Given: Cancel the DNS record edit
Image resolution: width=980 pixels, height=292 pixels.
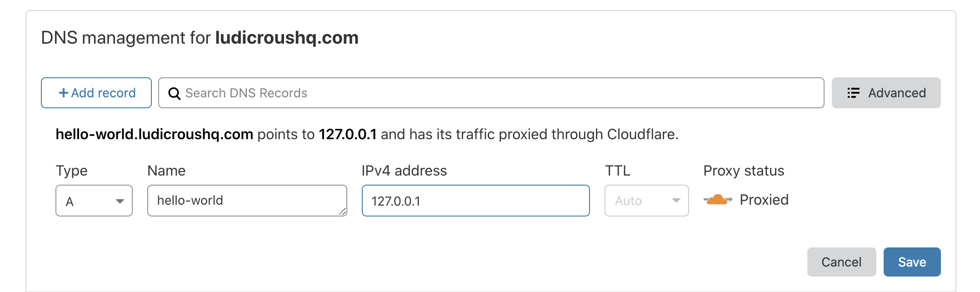Looking at the screenshot, I should point(841,262).
